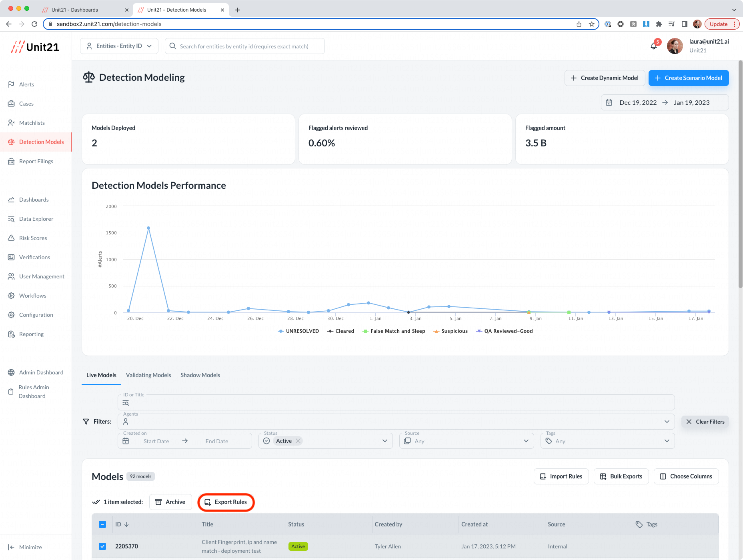Click the ID or Title search icon
Screen dimensions: 743x560
[x=126, y=403]
